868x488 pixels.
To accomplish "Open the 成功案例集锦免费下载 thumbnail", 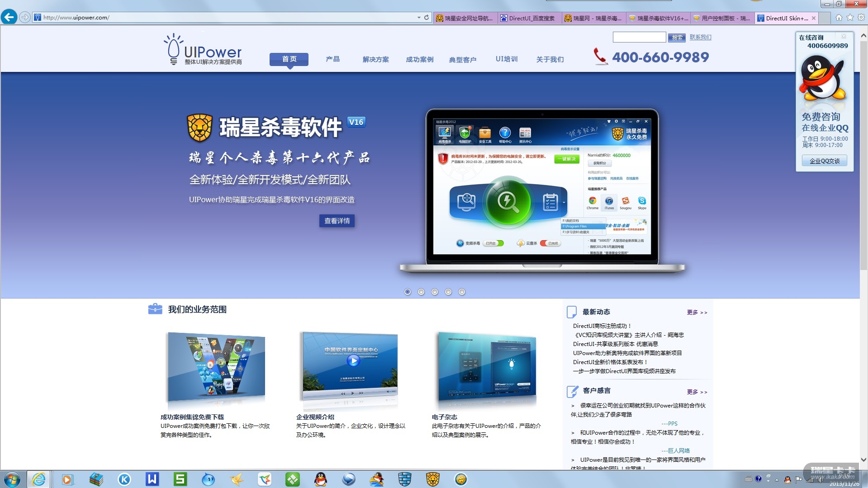I will click(x=216, y=367).
